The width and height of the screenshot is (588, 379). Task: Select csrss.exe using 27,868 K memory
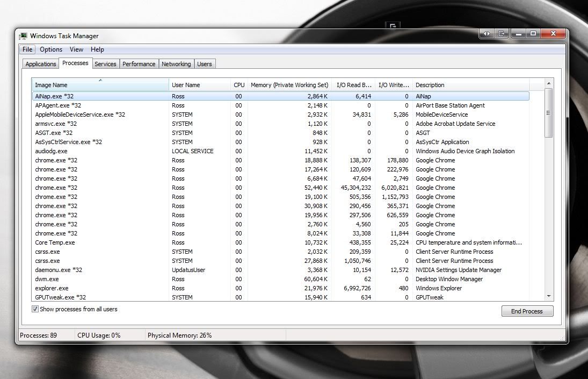pos(280,261)
